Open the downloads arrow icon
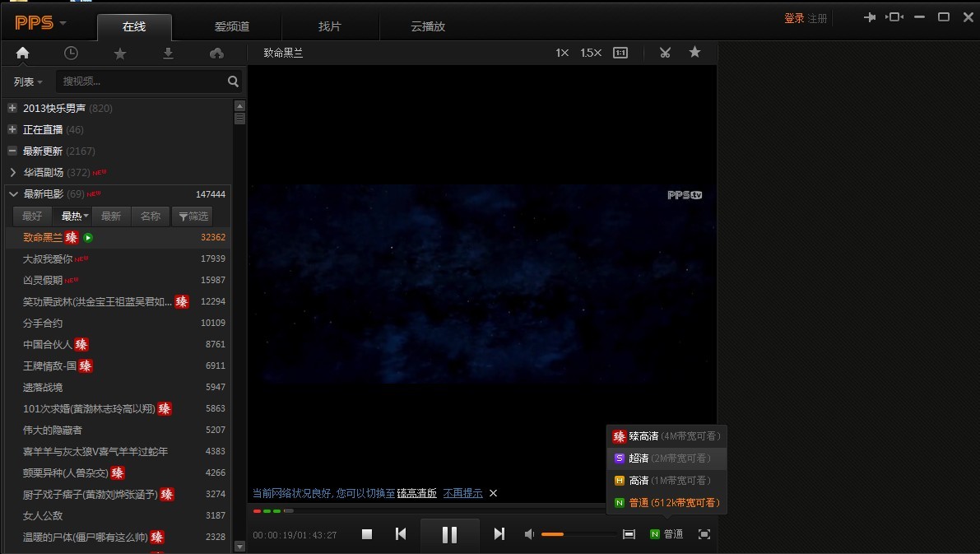The width and height of the screenshot is (980, 554). [169, 53]
